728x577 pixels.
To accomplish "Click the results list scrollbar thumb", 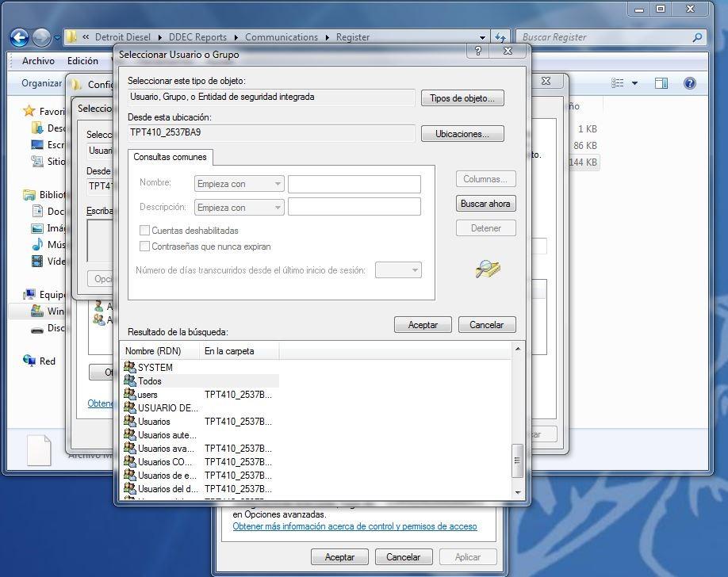I will pos(517,460).
